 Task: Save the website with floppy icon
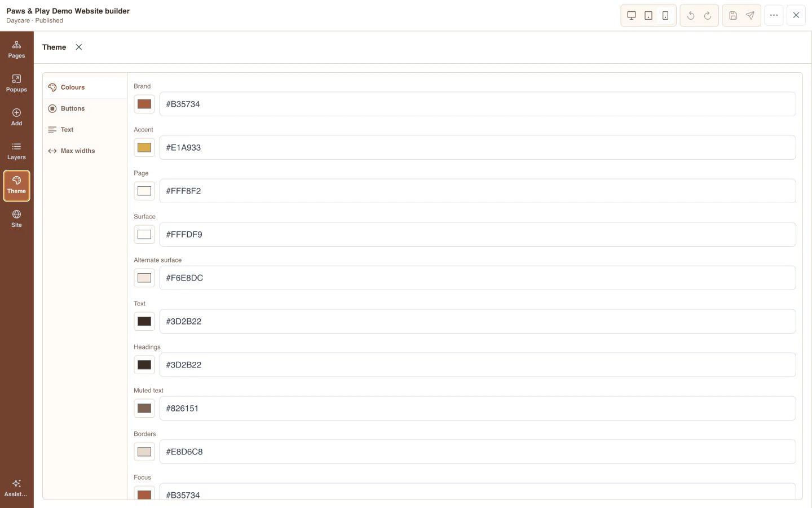point(733,16)
